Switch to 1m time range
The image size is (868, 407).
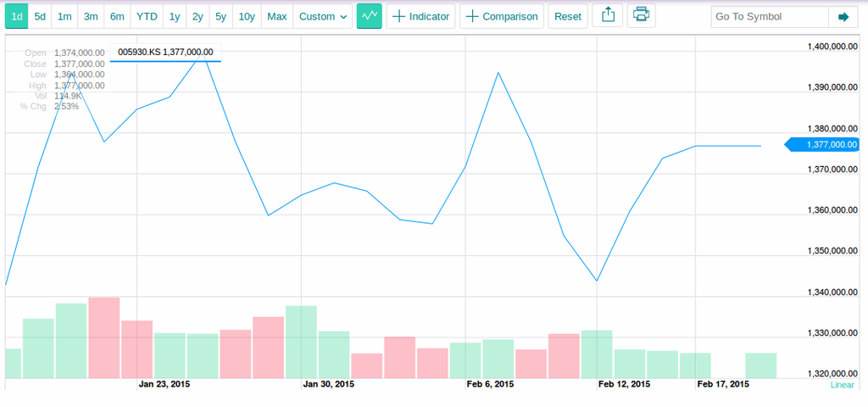pyautogui.click(x=64, y=16)
